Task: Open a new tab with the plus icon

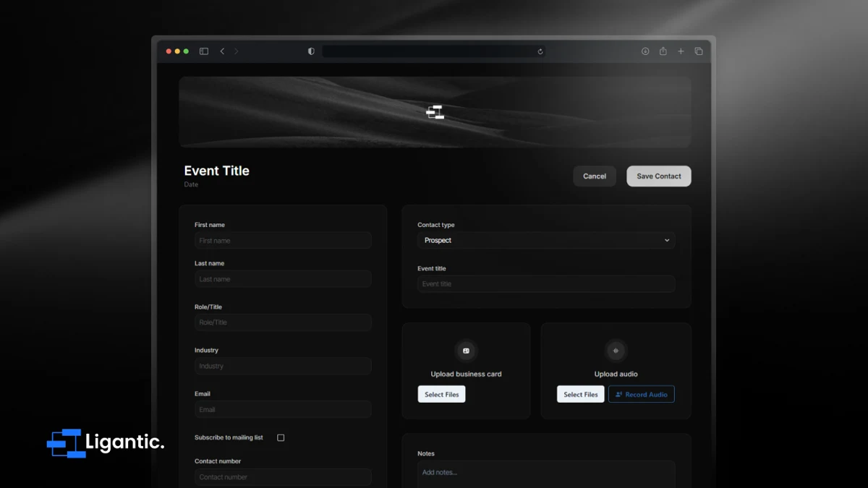Action: 681,51
